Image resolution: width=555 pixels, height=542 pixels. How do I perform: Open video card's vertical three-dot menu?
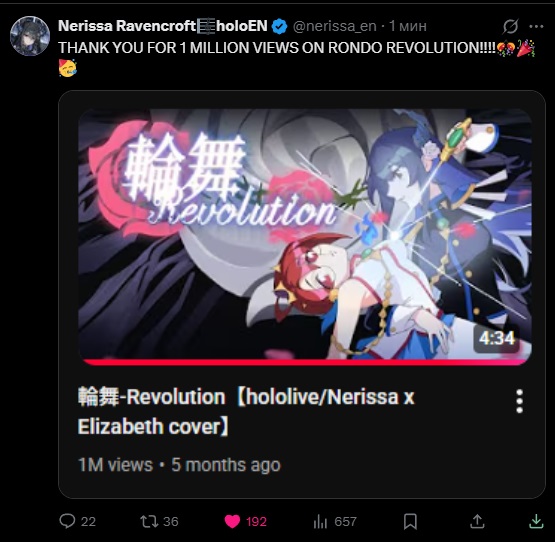click(519, 401)
